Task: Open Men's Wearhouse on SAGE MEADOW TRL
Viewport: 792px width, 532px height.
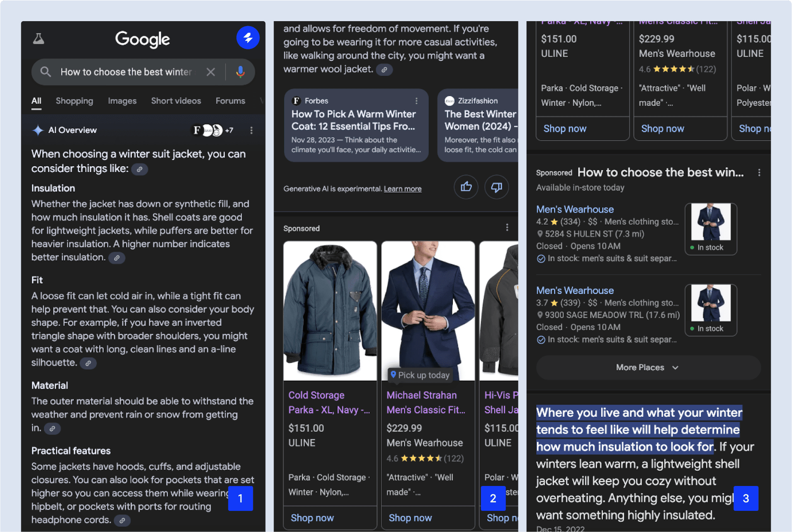Action: pos(575,291)
